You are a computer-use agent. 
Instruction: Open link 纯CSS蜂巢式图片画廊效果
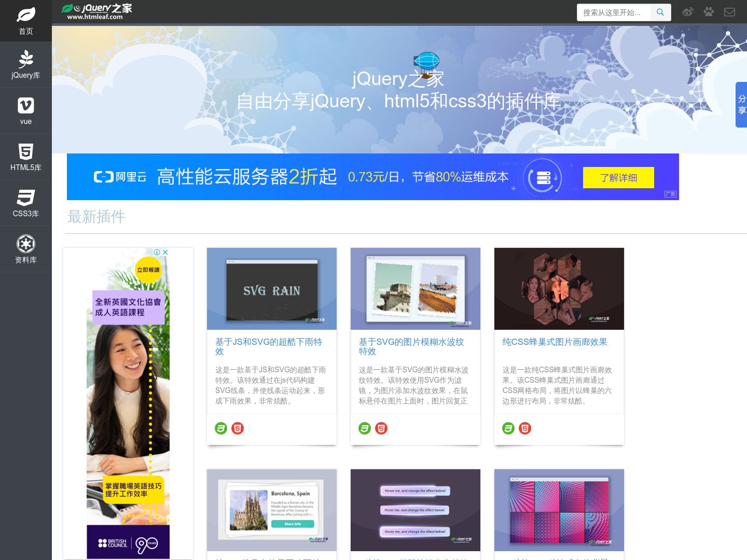coord(555,342)
